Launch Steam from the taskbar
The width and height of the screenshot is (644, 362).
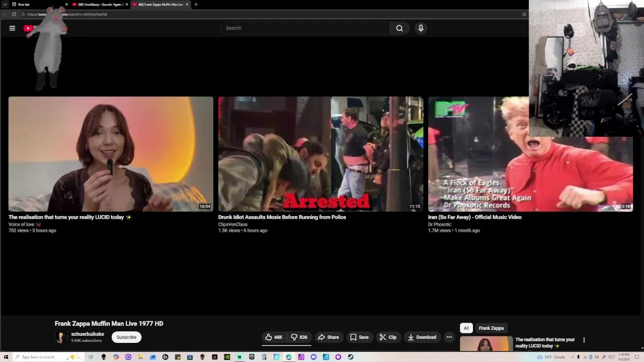(x=350, y=357)
